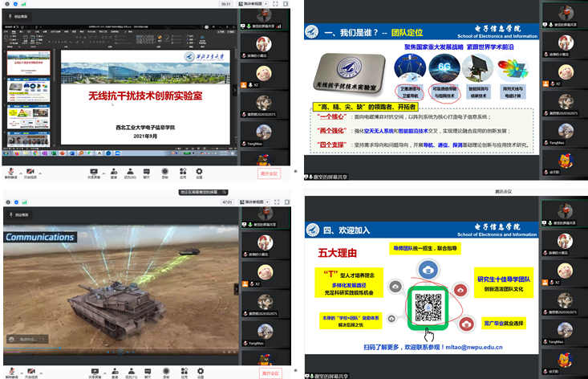Screen dimensions: 588x379
Task: Turn on video in top-left meeting window
Action: point(32,170)
